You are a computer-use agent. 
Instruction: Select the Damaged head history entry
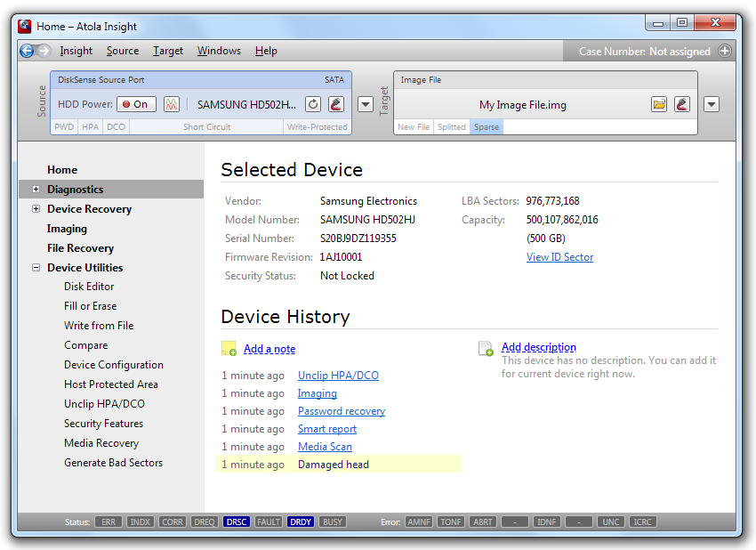click(339, 465)
